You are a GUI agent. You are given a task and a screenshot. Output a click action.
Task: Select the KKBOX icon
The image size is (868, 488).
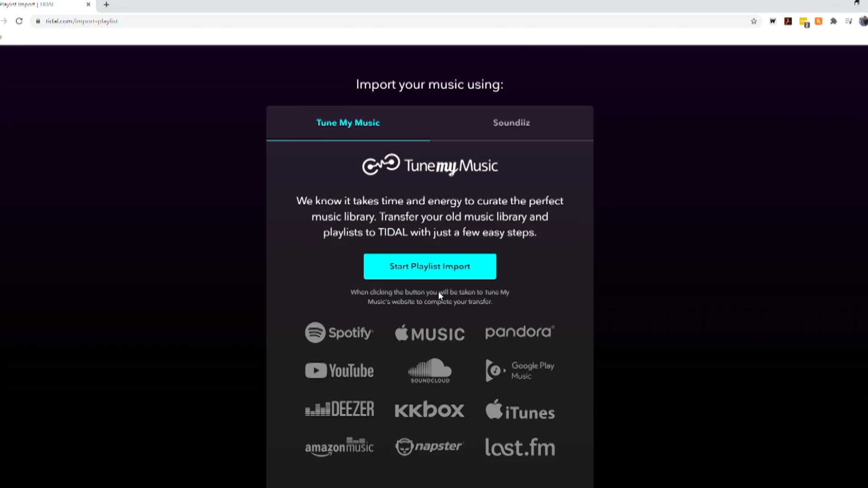point(429,409)
